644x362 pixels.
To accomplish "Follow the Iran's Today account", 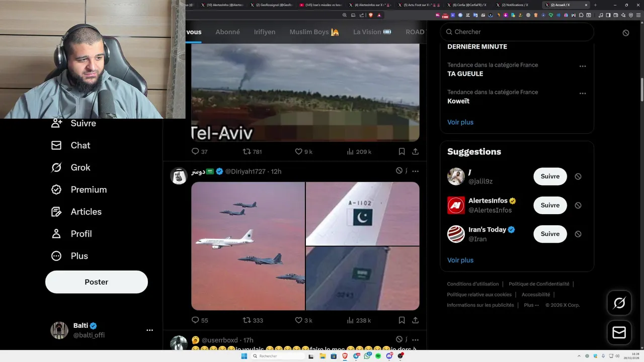I will click(x=550, y=234).
